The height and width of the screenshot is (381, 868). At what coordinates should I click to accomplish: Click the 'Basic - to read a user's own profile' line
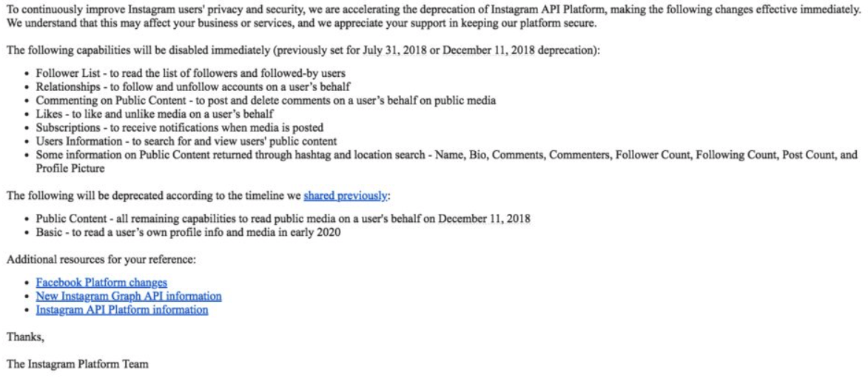click(x=188, y=232)
